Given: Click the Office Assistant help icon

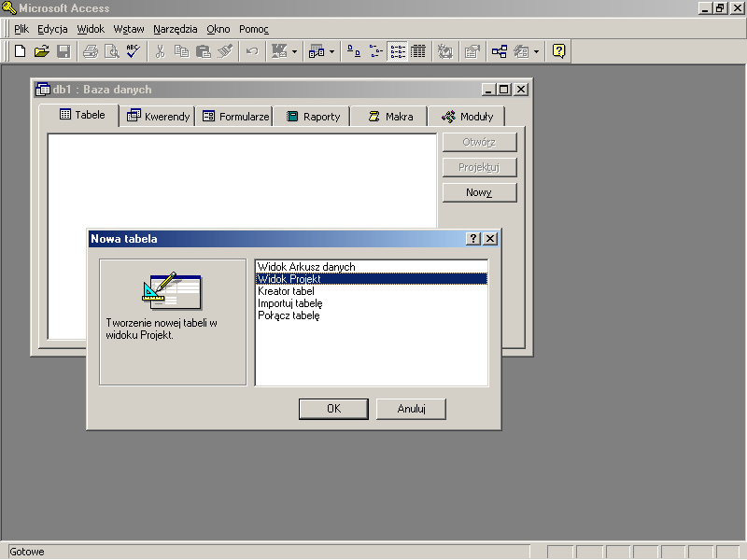Looking at the screenshot, I should point(558,51).
